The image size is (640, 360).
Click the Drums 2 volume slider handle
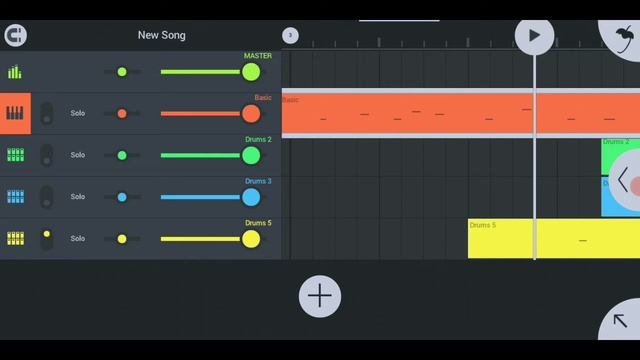(x=251, y=156)
